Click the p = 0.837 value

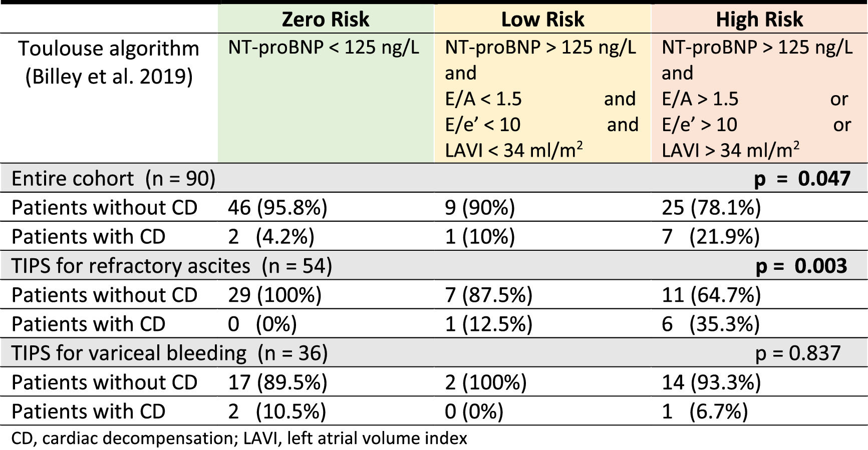pos(797,353)
